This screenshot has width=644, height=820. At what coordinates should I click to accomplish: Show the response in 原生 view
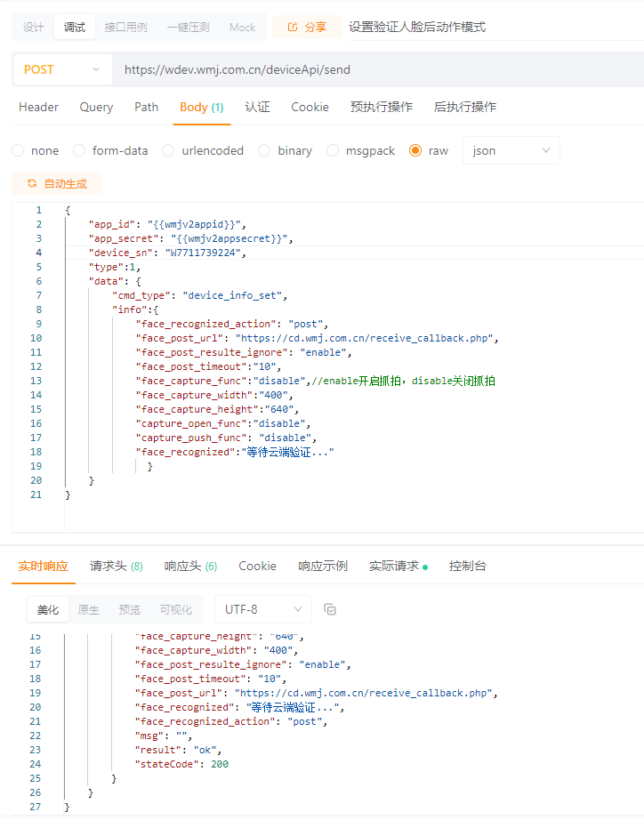[x=89, y=609]
